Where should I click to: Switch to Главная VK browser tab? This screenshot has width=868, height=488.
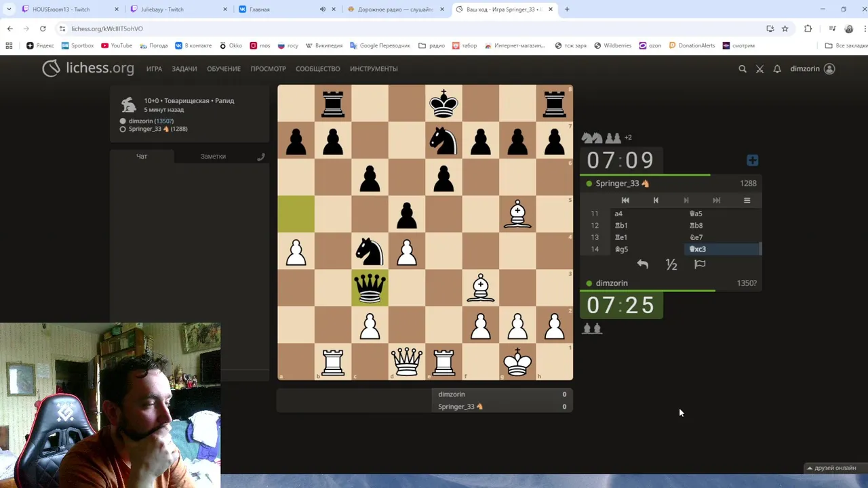pos(287,9)
